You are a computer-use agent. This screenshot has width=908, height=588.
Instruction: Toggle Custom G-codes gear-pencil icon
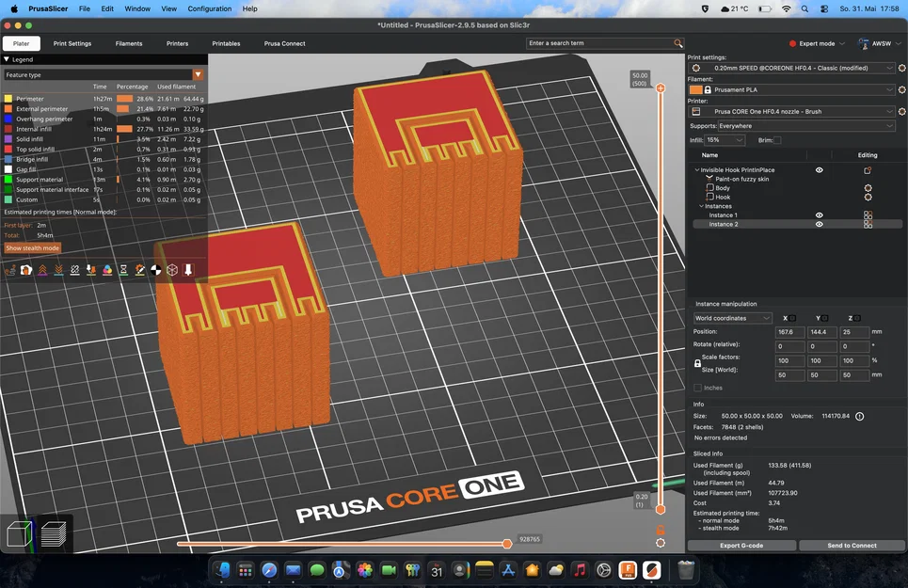(x=139, y=270)
